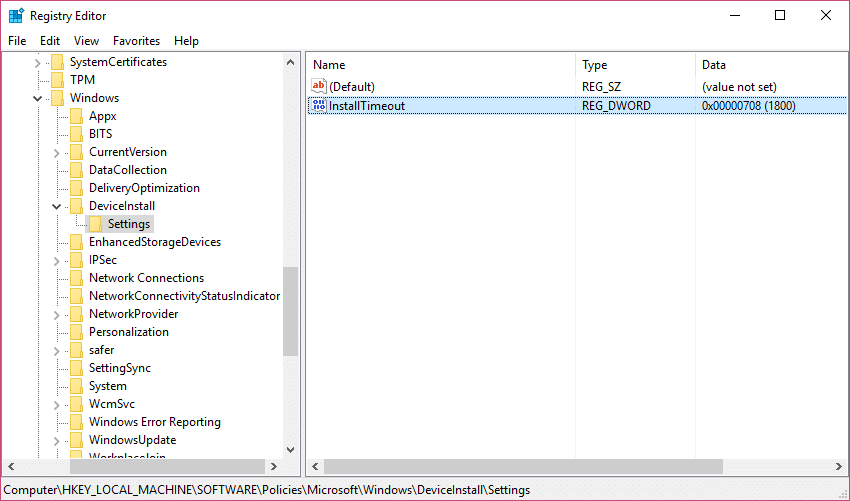Click the Windows key folder icon
The height and width of the screenshot is (501, 850).
tap(57, 98)
